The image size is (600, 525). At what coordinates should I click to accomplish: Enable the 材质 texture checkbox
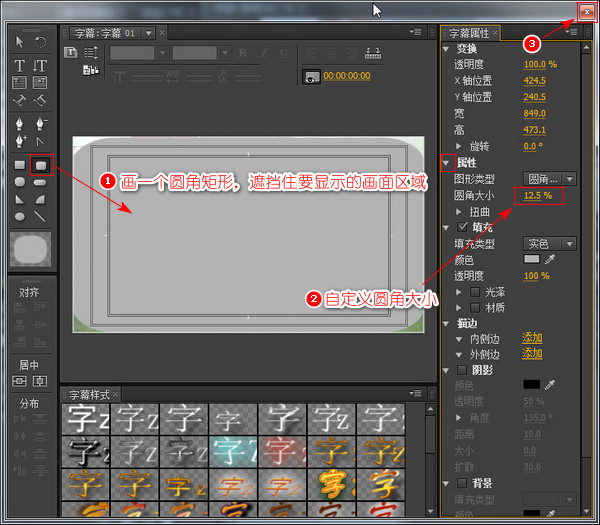(475, 307)
